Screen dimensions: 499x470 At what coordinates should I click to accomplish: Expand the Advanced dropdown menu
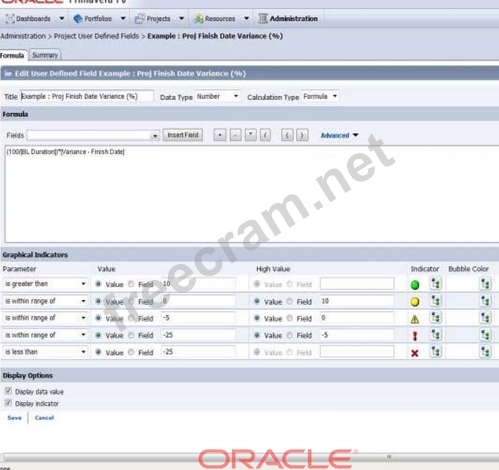tap(339, 135)
